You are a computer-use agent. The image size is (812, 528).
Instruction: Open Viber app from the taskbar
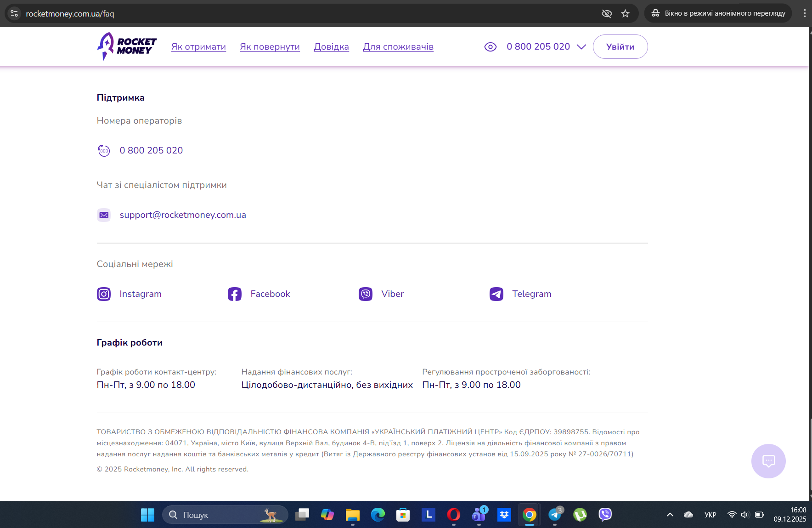605,515
